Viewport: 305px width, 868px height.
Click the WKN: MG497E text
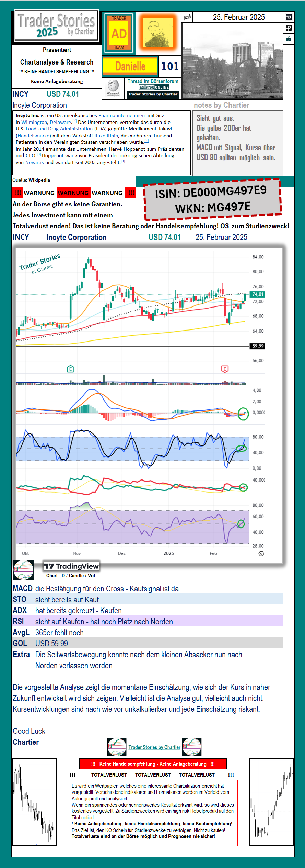click(213, 207)
